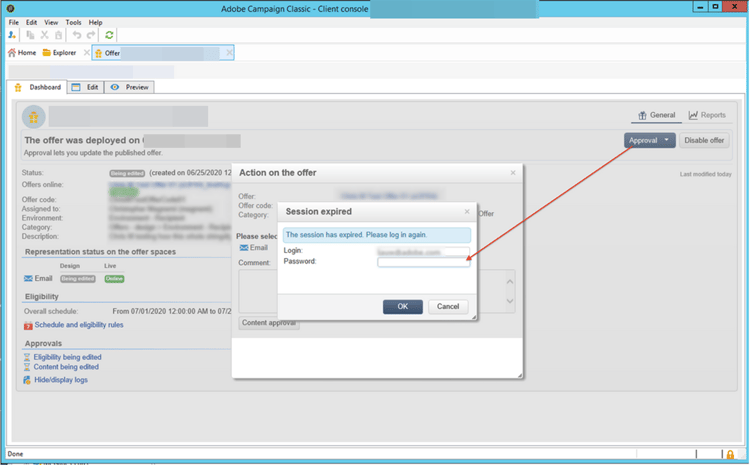Click the Being edited status badge next to Status
The width and height of the screenshot is (750, 465).
coord(127,173)
